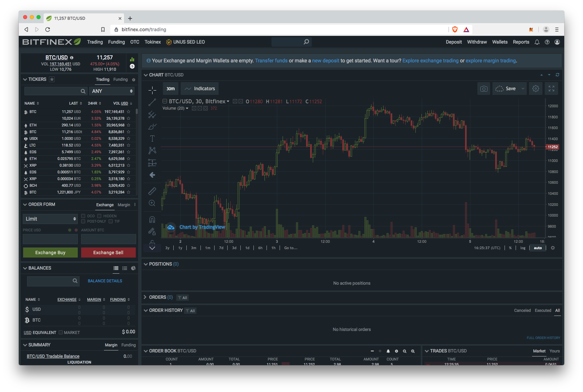Enable the HIDDEN order checkbox

tap(99, 216)
